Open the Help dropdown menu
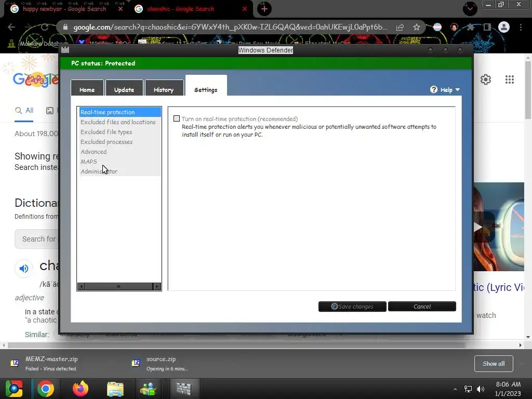Viewport: 532px width, 399px height. (x=450, y=89)
